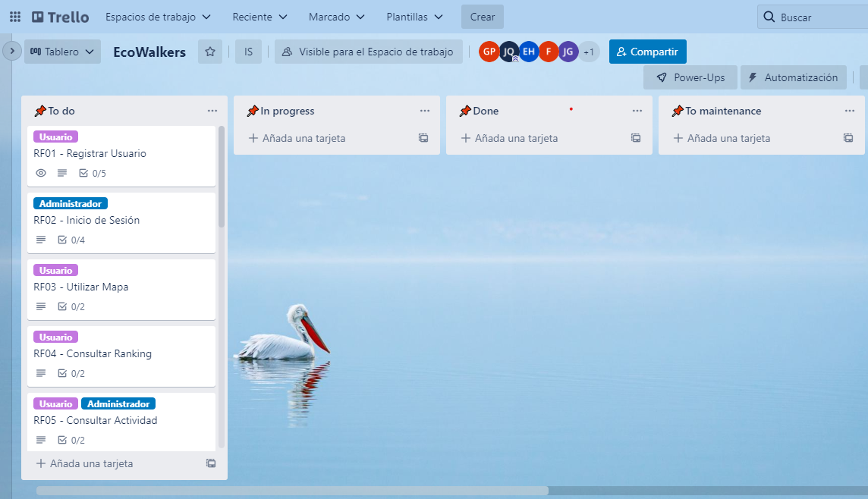
Task: Add a card to the To maintenance list
Action: [x=722, y=138]
